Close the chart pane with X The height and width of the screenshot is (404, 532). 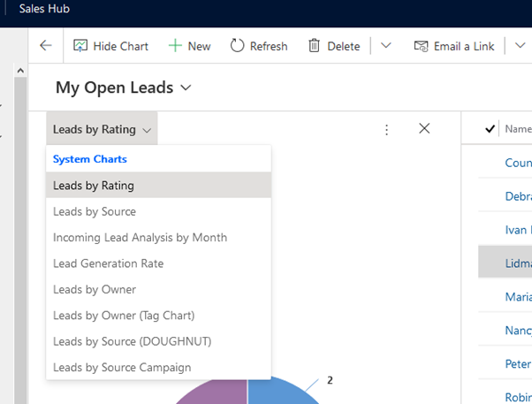(424, 128)
